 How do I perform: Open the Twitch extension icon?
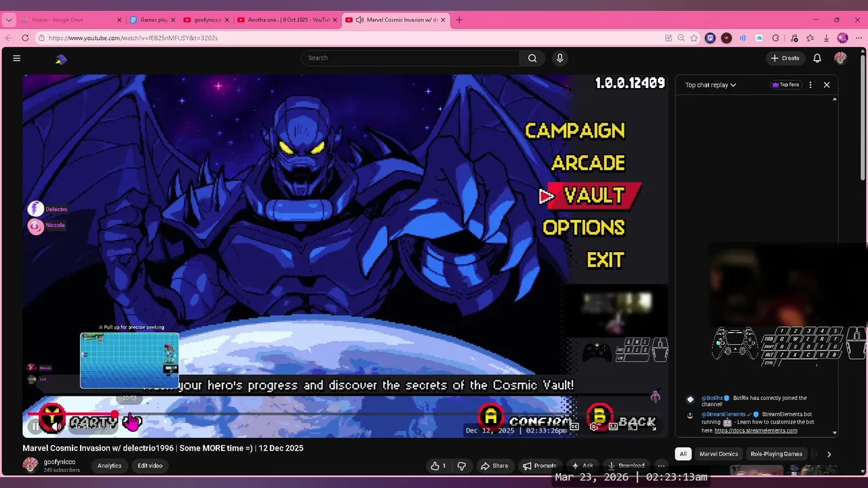click(x=710, y=38)
